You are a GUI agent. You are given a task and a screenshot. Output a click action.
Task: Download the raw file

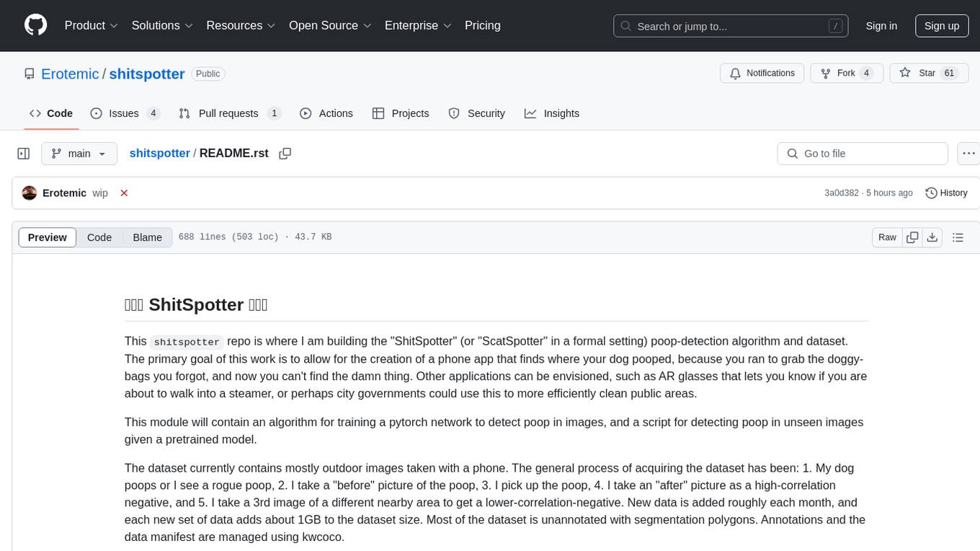click(932, 237)
